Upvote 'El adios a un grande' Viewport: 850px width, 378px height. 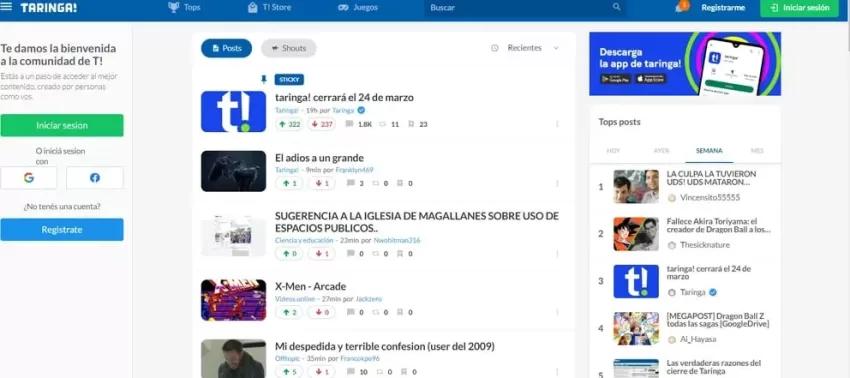point(289,183)
